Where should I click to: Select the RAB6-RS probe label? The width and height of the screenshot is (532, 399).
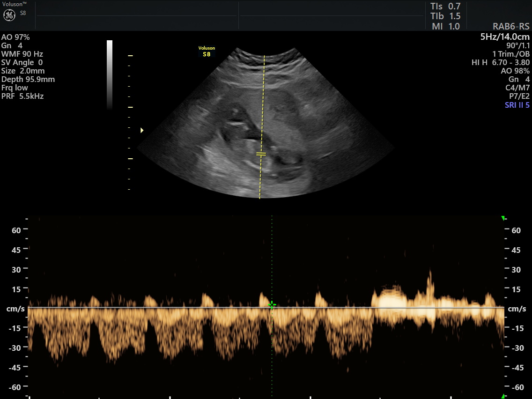511,27
